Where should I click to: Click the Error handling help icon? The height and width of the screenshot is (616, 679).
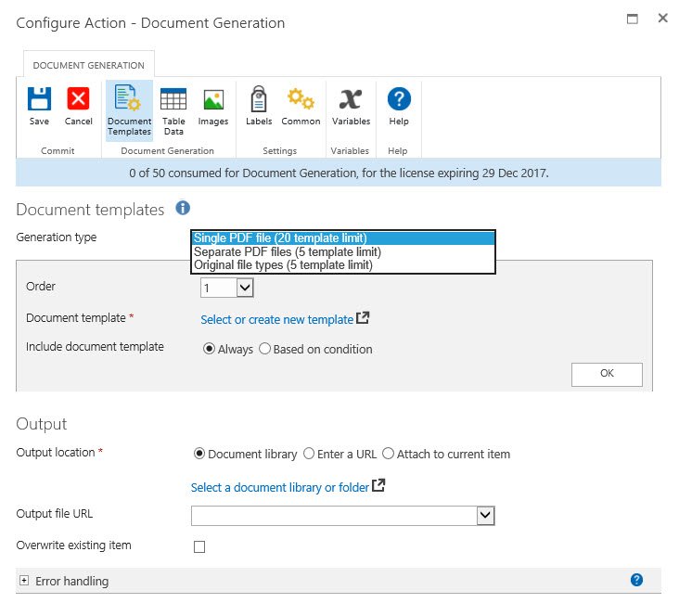[636, 580]
